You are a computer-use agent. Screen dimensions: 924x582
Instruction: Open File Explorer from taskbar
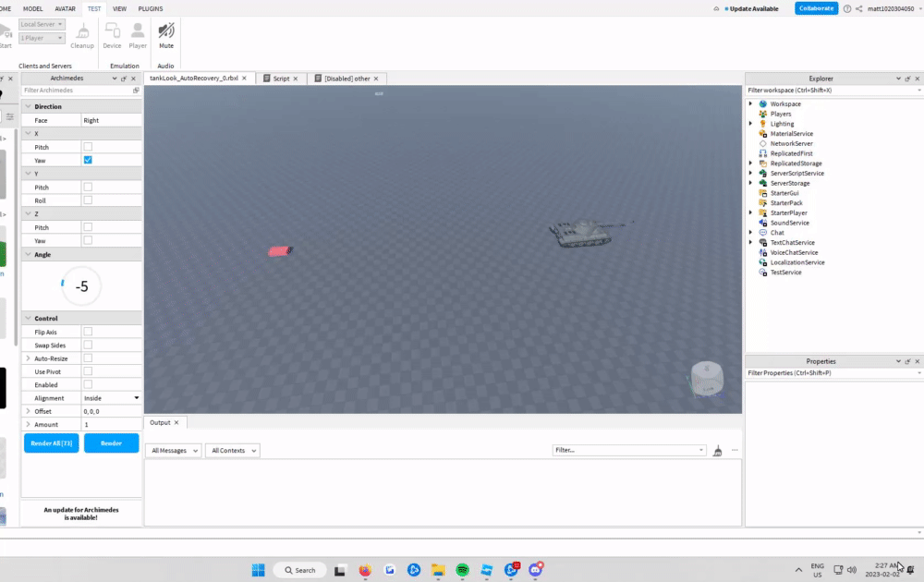point(438,570)
